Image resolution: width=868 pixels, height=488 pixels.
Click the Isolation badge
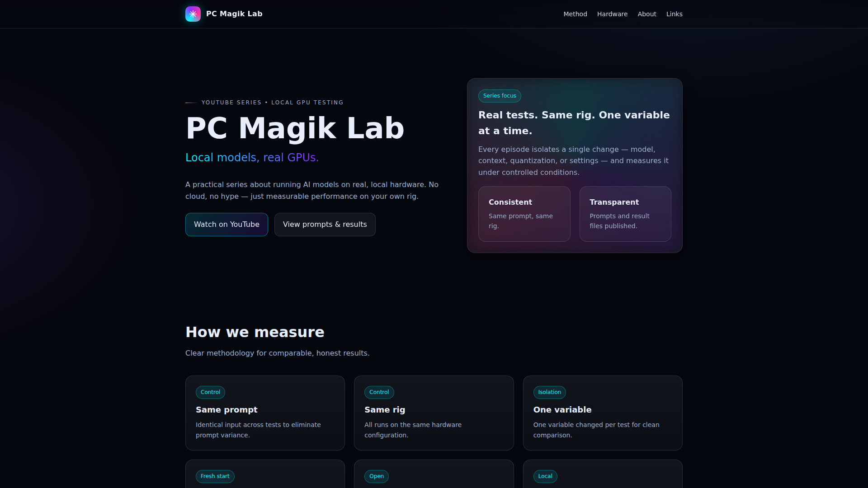549,392
